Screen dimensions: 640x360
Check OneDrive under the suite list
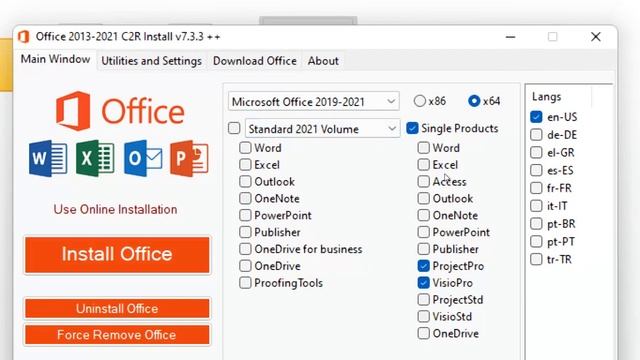click(270, 266)
